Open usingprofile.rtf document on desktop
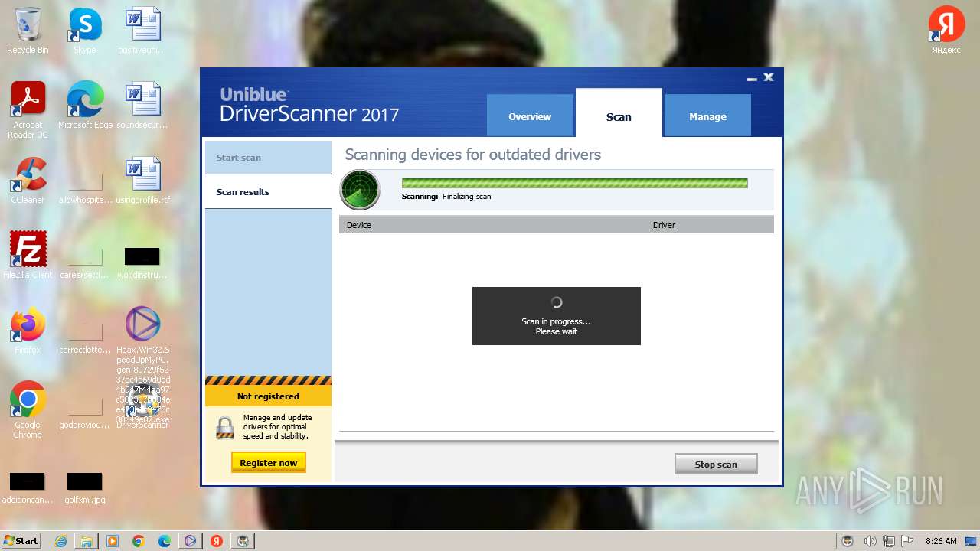 142,181
